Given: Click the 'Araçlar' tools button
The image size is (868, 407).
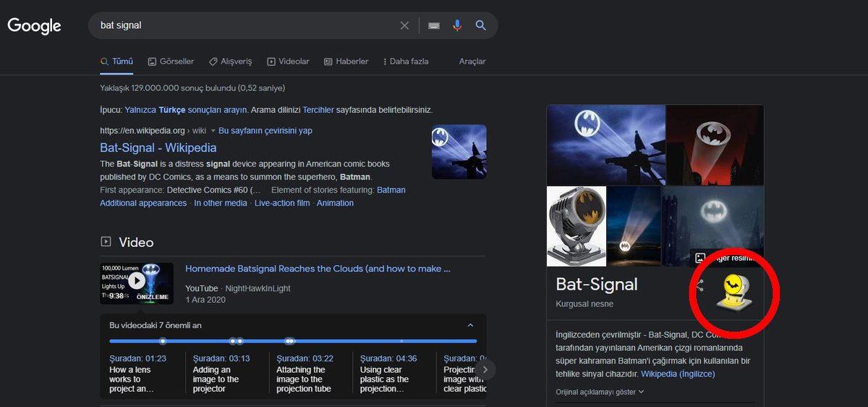Looking at the screenshot, I should [x=472, y=62].
